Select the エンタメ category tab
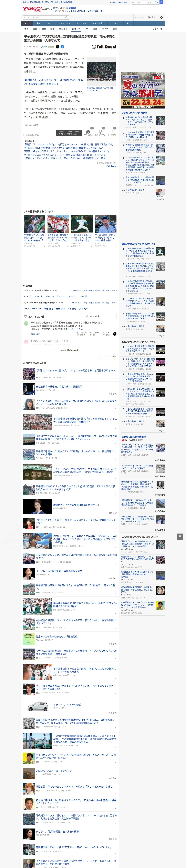This screenshot has width=186, height=868. [x=63, y=29]
